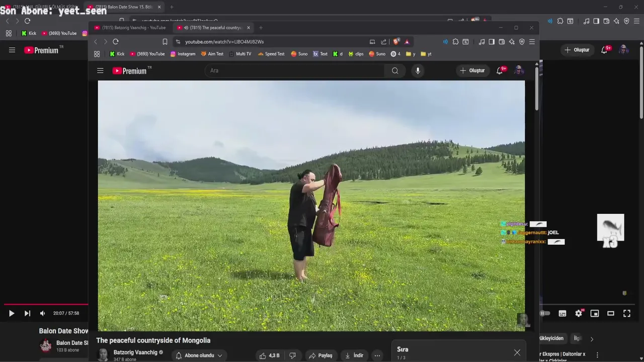
Task: Focus the Ara search field in front window
Action: tap(295, 71)
